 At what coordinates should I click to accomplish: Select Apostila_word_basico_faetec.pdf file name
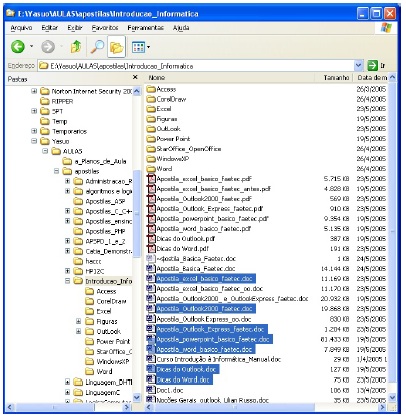tap(204, 229)
